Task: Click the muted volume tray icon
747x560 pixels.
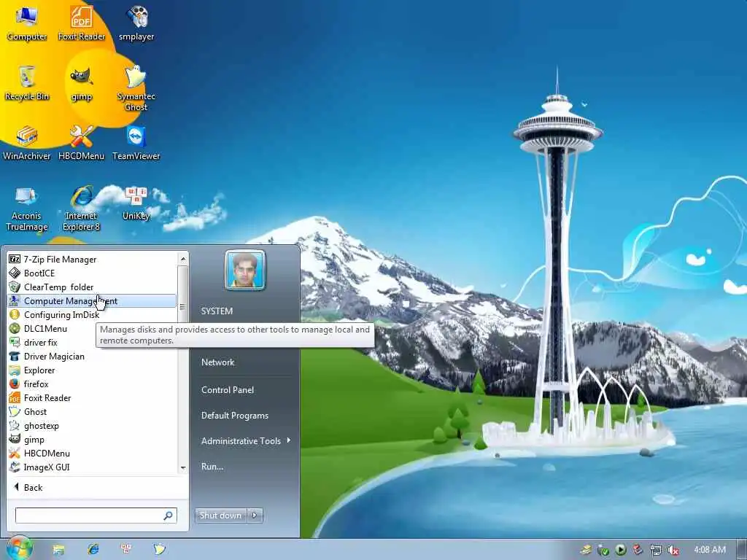Action: tap(673, 551)
